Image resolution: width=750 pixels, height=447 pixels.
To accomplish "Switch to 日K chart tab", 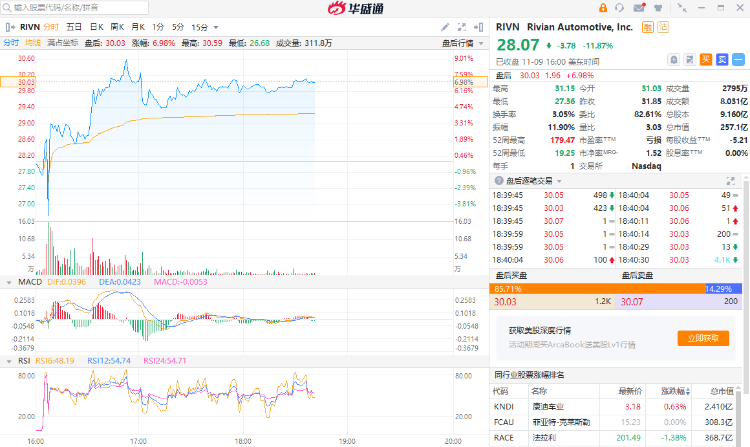I will pos(97,27).
